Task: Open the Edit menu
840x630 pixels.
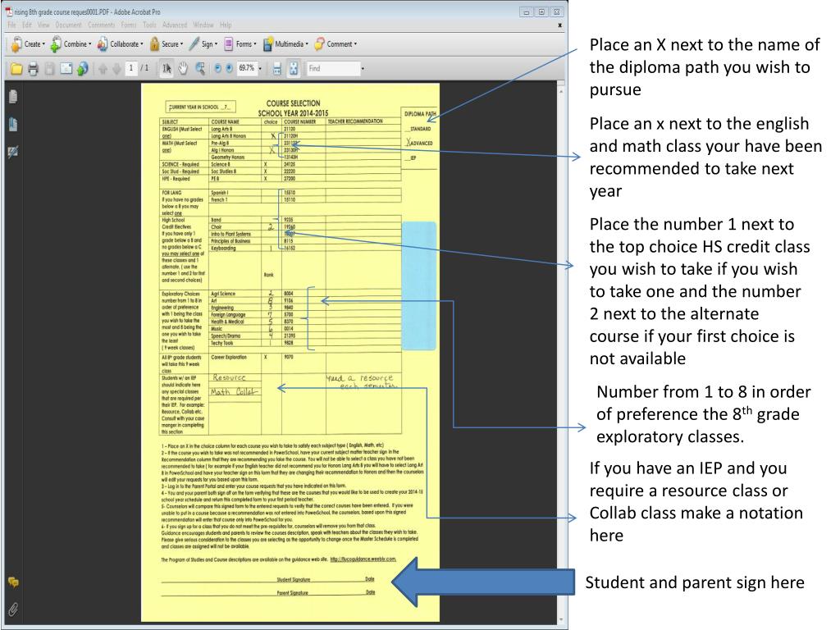Action: click(x=27, y=25)
